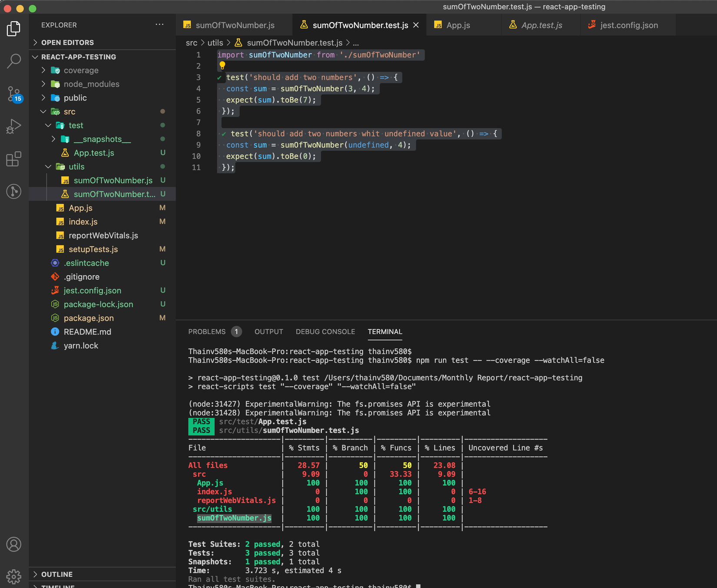Open the Run and Debug view
717x588 pixels.
click(14, 126)
